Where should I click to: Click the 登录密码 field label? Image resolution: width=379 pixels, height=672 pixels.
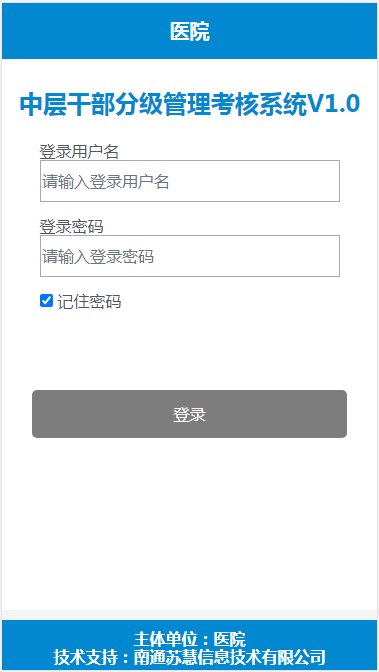point(72,227)
